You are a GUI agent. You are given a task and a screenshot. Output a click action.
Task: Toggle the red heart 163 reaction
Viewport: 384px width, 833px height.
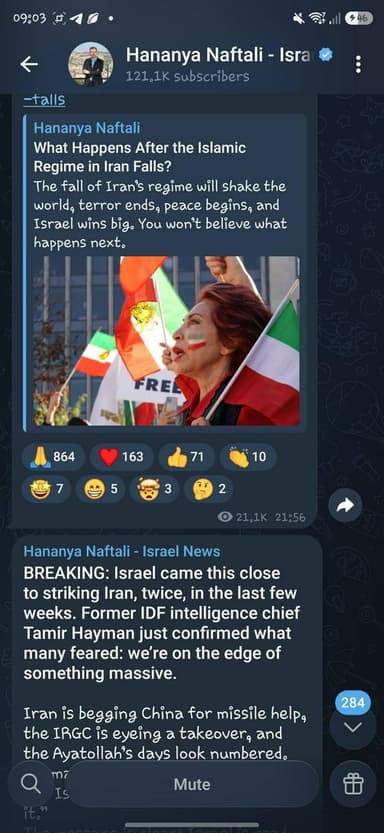tap(122, 456)
